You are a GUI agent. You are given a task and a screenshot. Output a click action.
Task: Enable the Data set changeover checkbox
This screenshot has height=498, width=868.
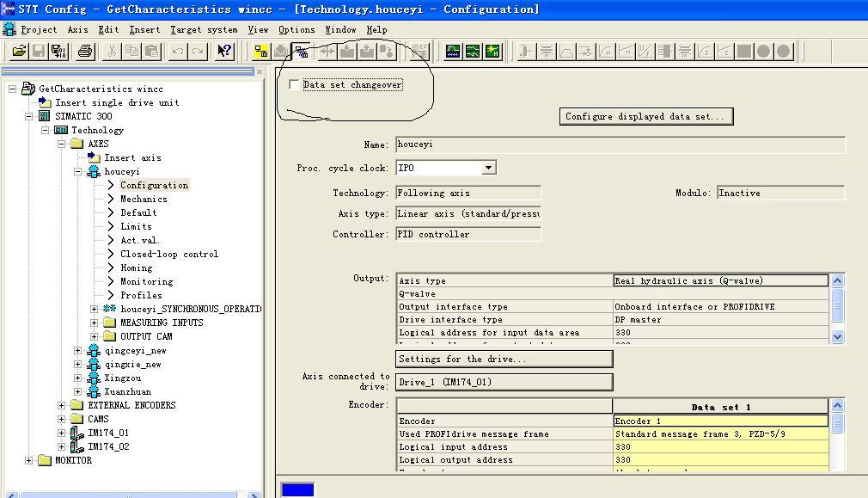click(294, 85)
